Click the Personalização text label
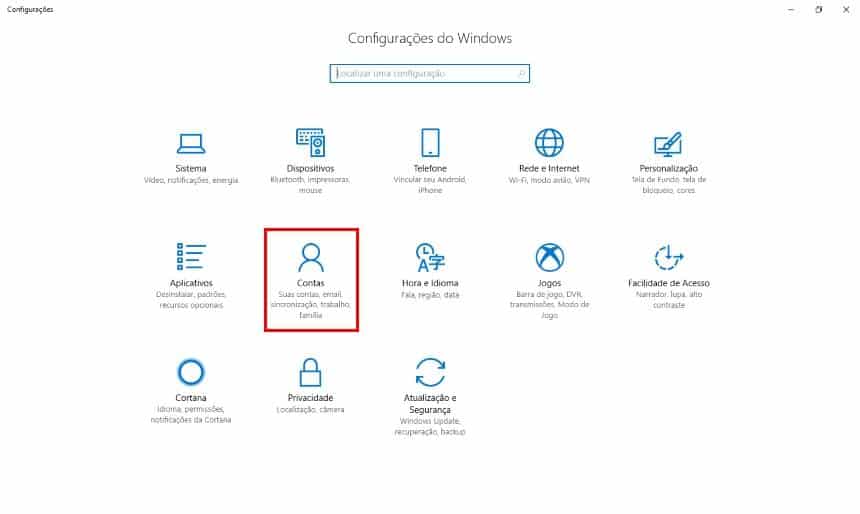The height and width of the screenshot is (514, 860). tap(669, 168)
